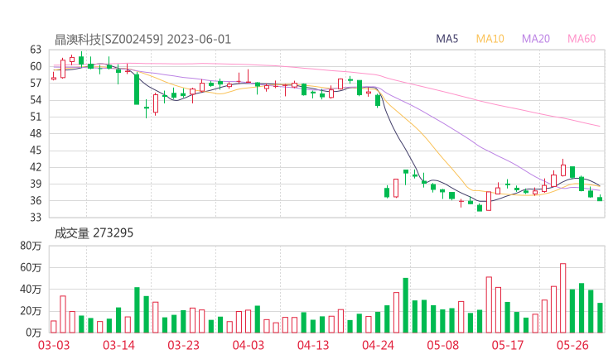Click the 63 price axis label
Screen dimensions: 613x364
tap(36, 50)
